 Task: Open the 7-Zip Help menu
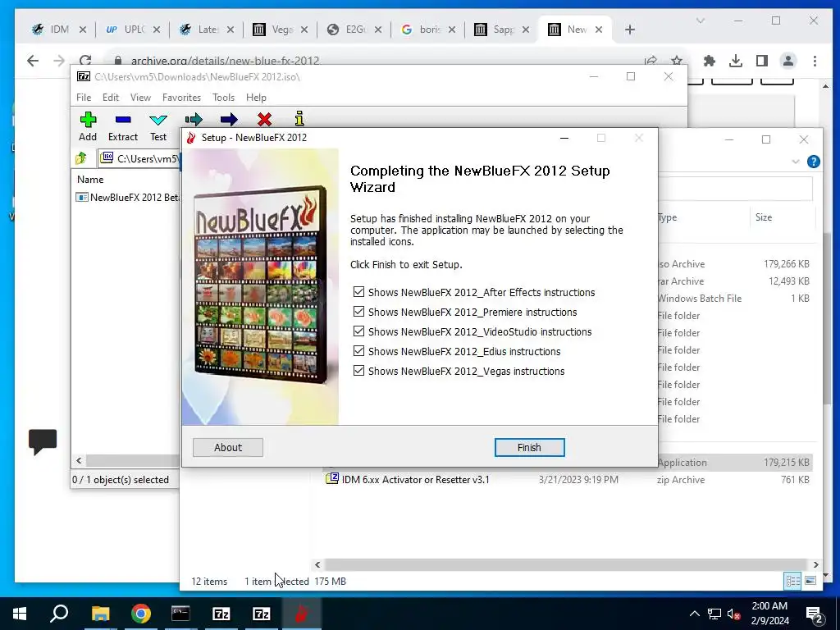[x=256, y=98]
